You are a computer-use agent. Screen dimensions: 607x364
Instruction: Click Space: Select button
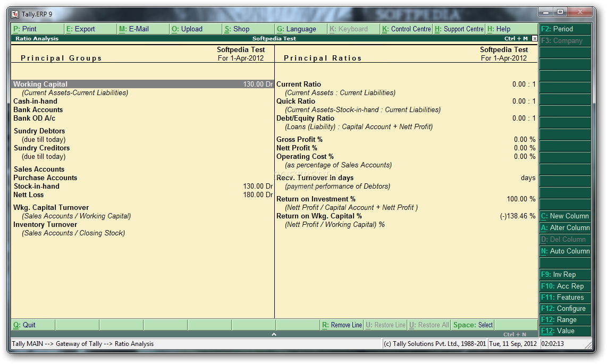click(x=473, y=325)
